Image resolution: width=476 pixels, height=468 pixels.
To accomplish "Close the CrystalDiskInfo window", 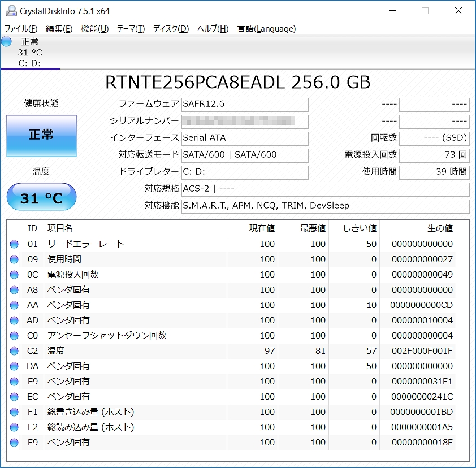I will 458,11.
